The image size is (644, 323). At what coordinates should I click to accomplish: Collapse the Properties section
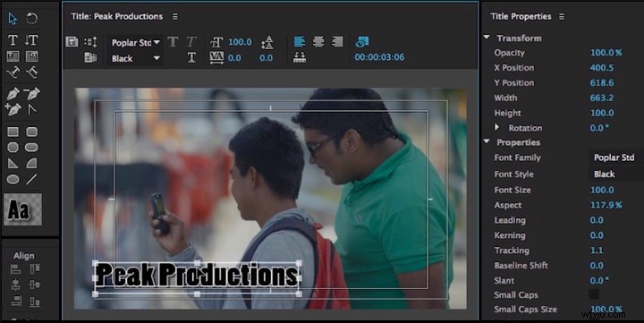click(x=487, y=141)
